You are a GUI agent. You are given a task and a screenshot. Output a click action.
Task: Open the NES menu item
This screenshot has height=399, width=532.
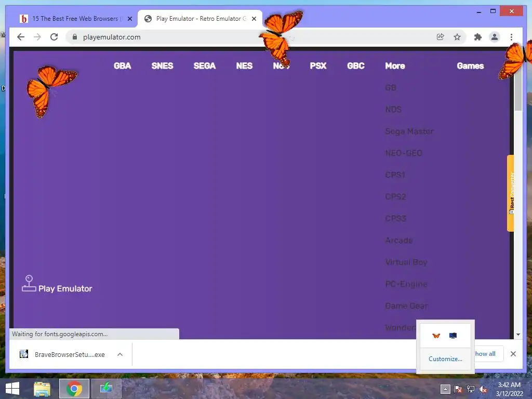244,66
